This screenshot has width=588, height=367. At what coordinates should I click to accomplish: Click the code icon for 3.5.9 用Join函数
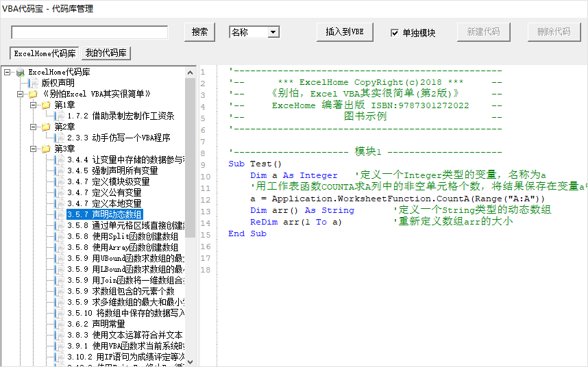tap(59, 280)
